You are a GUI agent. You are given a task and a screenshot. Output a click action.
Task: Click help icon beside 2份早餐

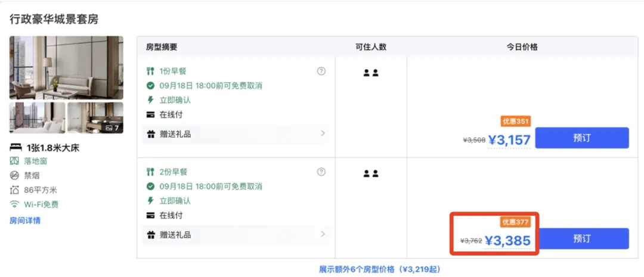[321, 172]
